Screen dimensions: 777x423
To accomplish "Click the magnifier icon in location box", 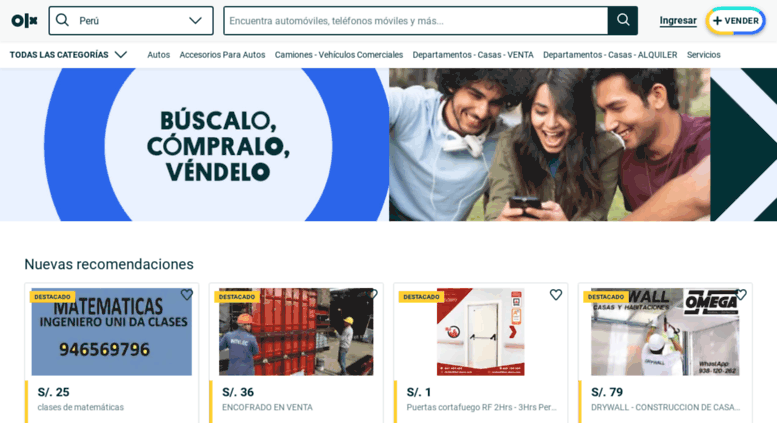I will coord(62,20).
